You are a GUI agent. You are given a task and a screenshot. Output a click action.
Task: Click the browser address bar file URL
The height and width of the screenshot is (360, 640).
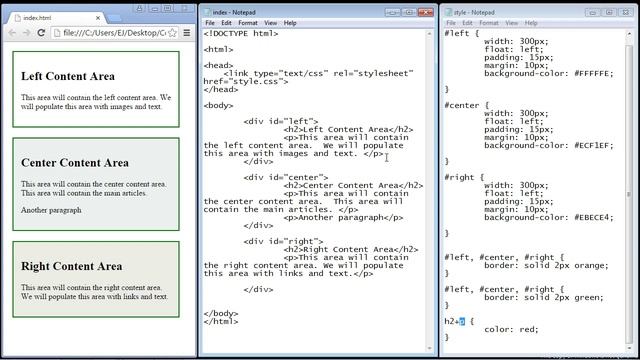click(115, 33)
